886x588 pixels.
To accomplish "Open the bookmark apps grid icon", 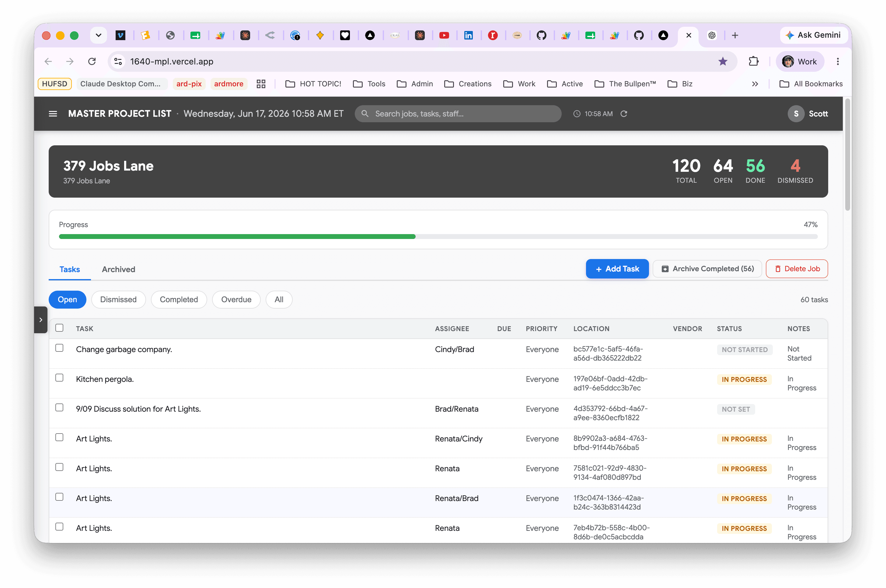I will (261, 84).
